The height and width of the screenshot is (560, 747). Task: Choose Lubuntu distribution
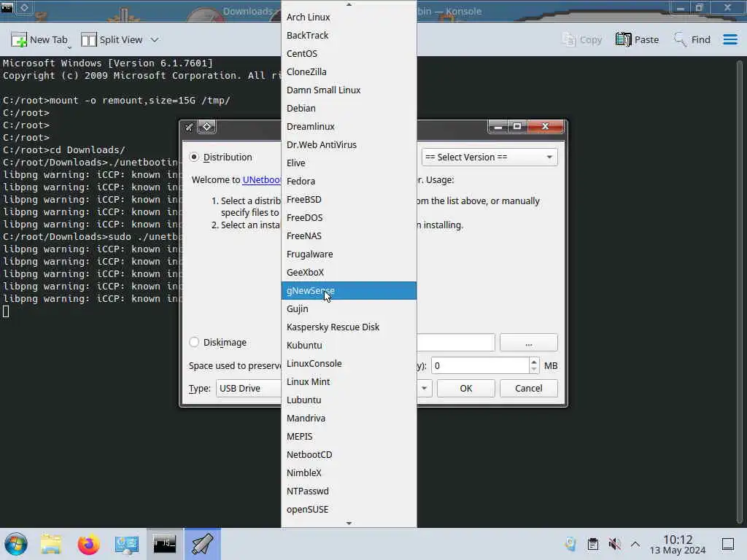point(349,400)
